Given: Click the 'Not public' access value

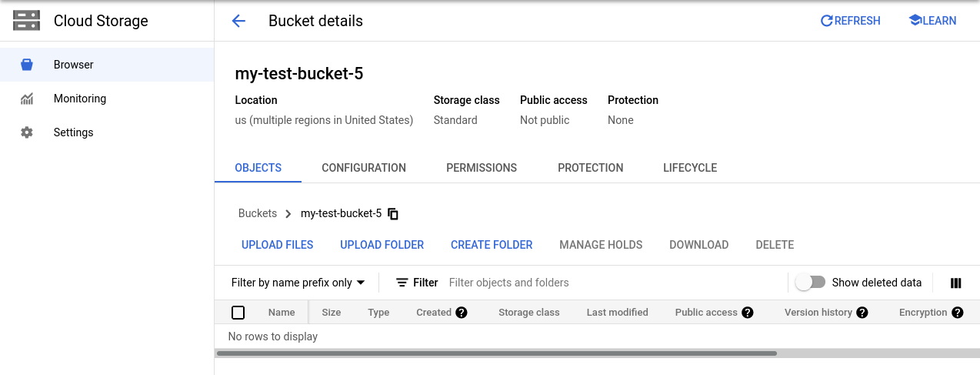Looking at the screenshot, I should click(x=545, y=120).
